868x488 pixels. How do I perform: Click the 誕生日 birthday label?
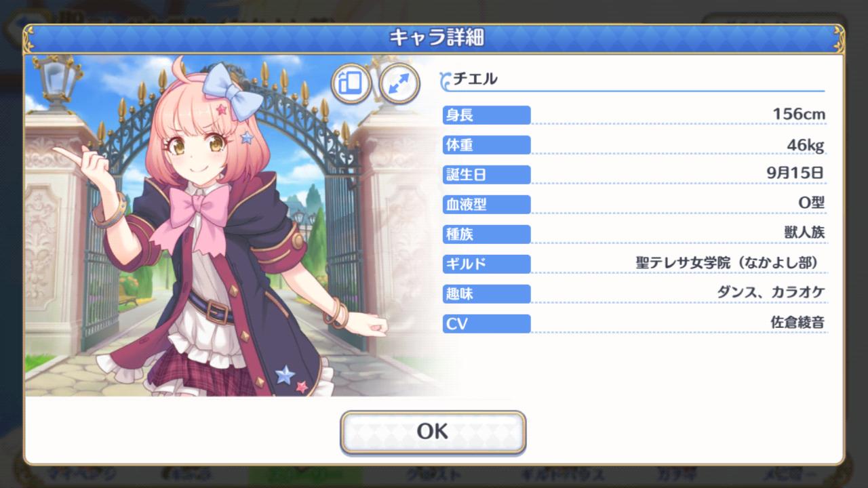click(x=486, y=175)
